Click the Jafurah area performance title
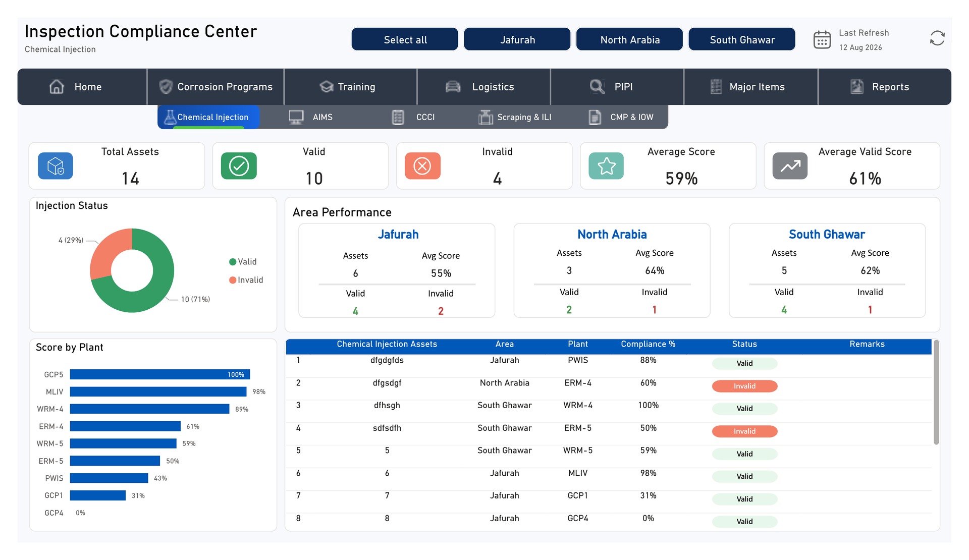 click(398, 235)
